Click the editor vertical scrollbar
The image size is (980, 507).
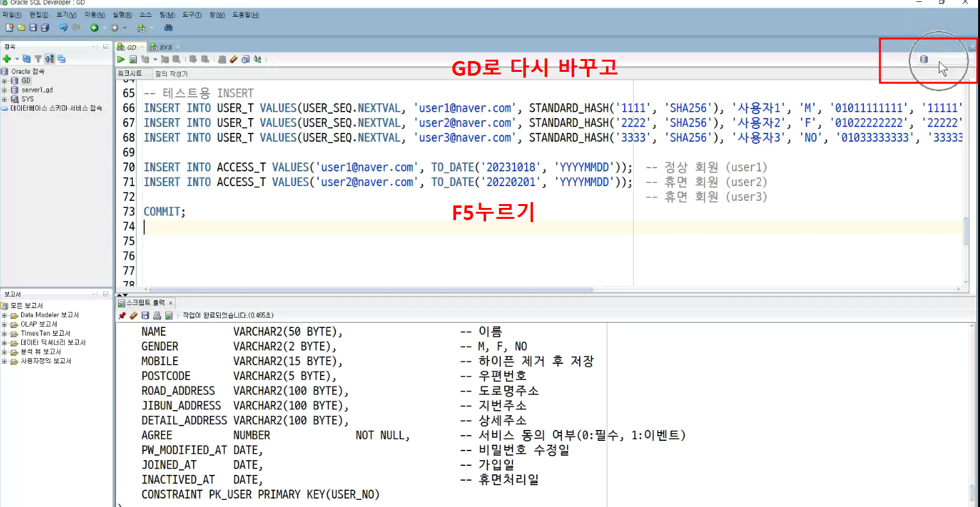coord(966,231)
